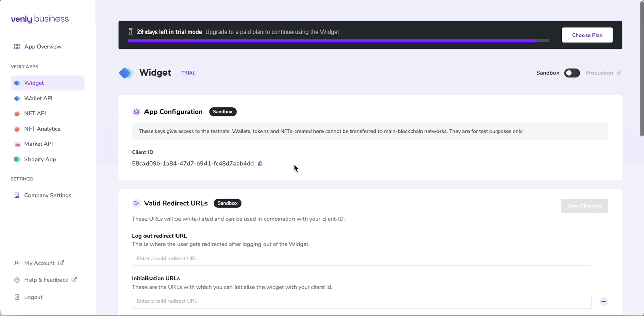Click the Logout door icon
Viewport: 644px width, 316px height.
pos(17,297)
